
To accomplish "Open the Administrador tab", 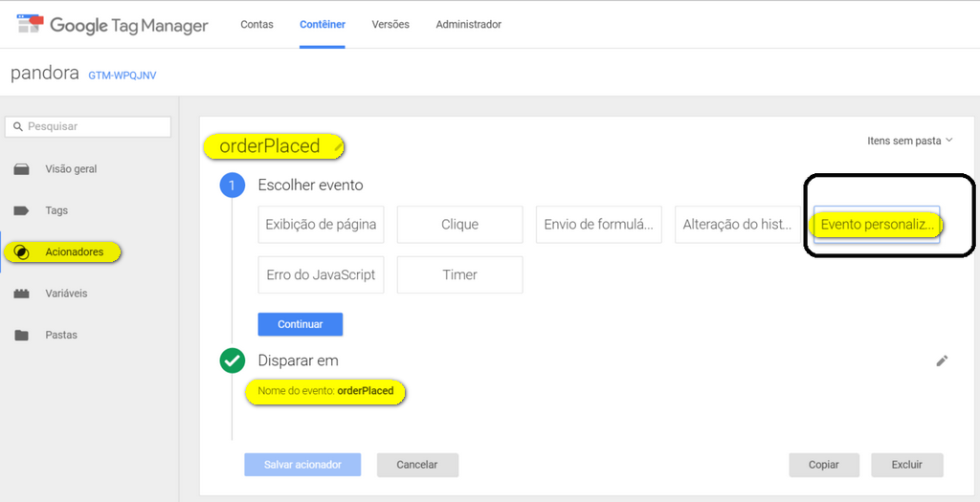I will point(468,24).
